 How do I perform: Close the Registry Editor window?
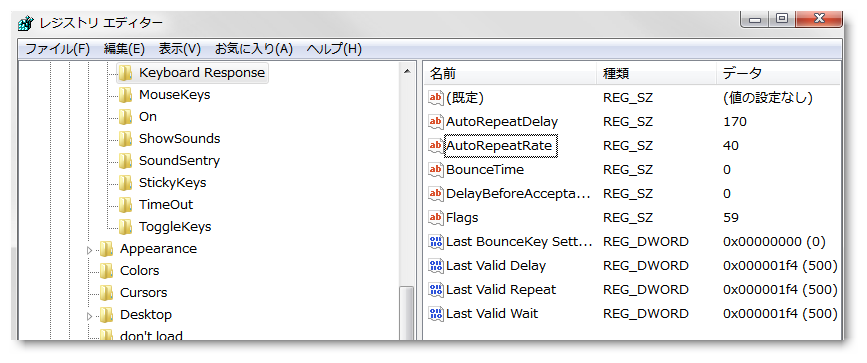(x=819, y=20)
